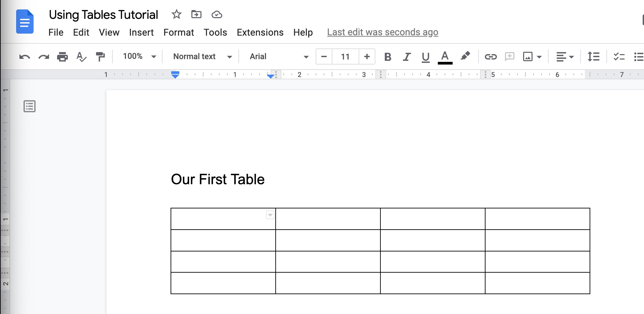Insert a link using chain icon

point(491,56)
